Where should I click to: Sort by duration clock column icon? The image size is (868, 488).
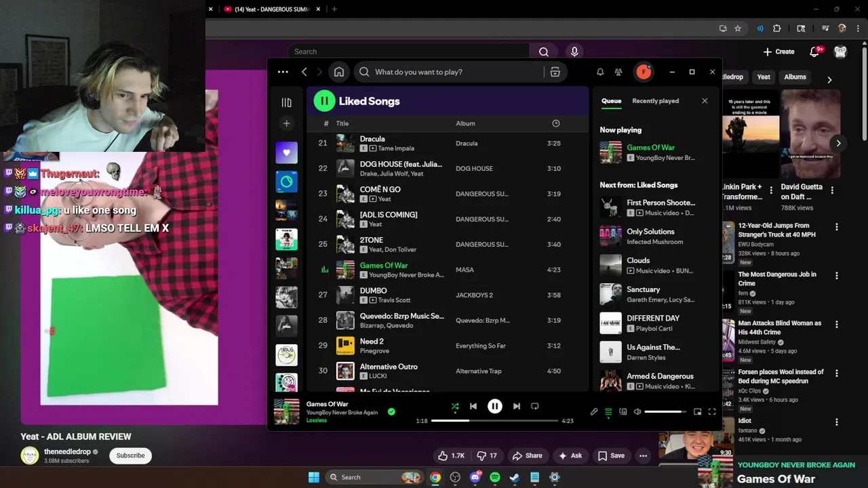[x=556, y=123]
